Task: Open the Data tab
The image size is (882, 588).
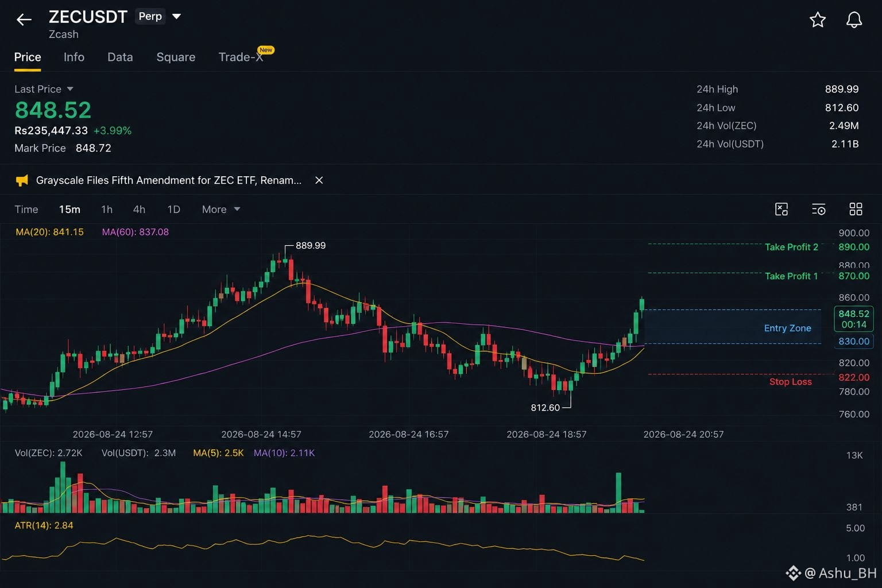Action: [120, 57]
